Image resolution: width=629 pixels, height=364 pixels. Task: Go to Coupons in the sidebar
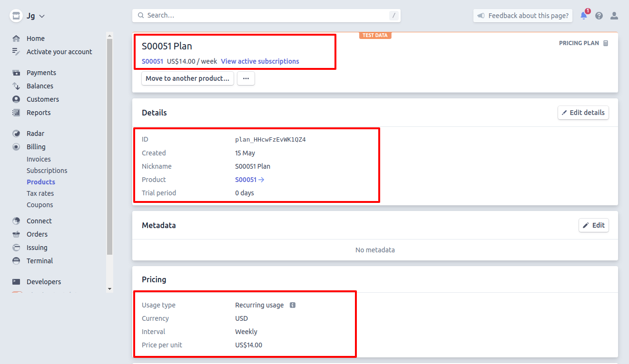(x=39, y=205)
